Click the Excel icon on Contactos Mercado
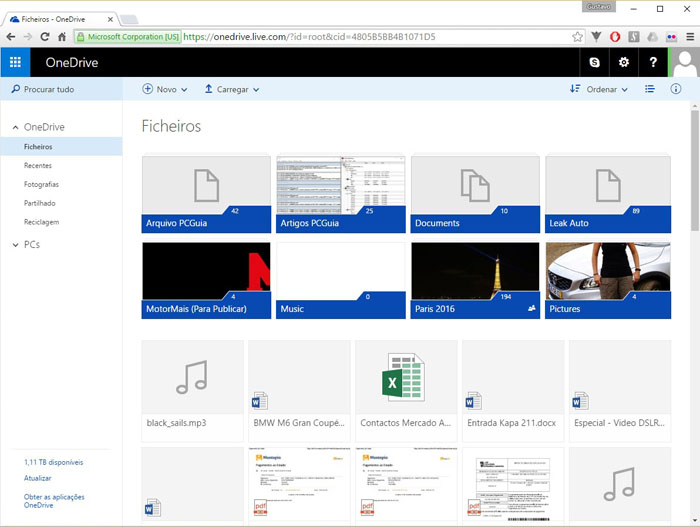700x527 pixels. pyautogui.click(x=403, y=377)
